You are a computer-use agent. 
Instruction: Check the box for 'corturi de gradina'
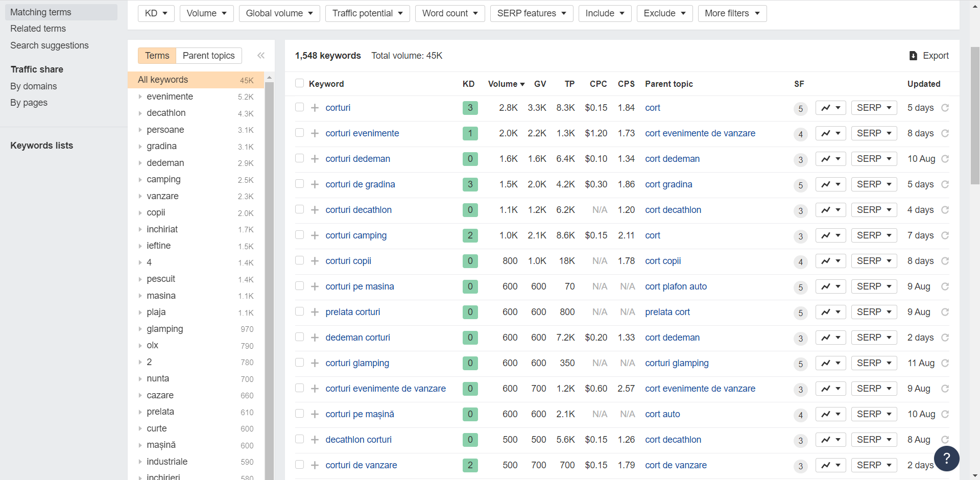click(300, 184)
